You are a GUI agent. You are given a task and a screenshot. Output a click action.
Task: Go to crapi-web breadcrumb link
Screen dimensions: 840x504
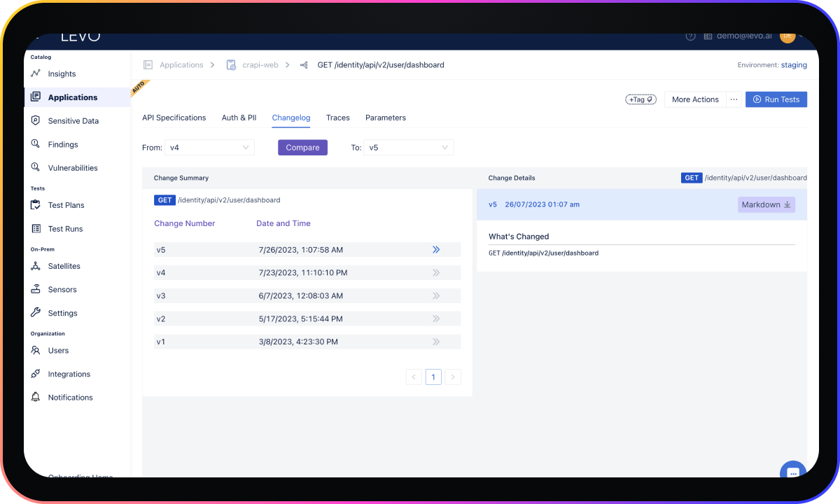pyautogui.click(x=260, y=65)
